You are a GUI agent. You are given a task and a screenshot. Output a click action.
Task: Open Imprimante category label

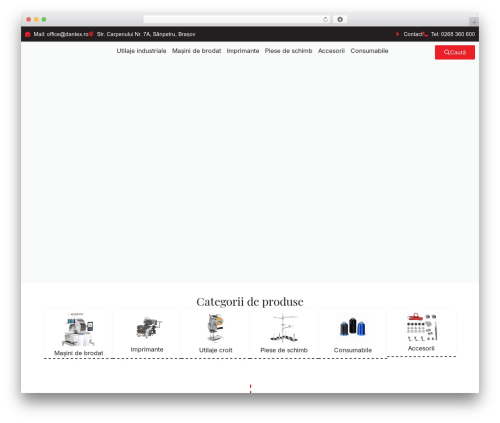147,349
